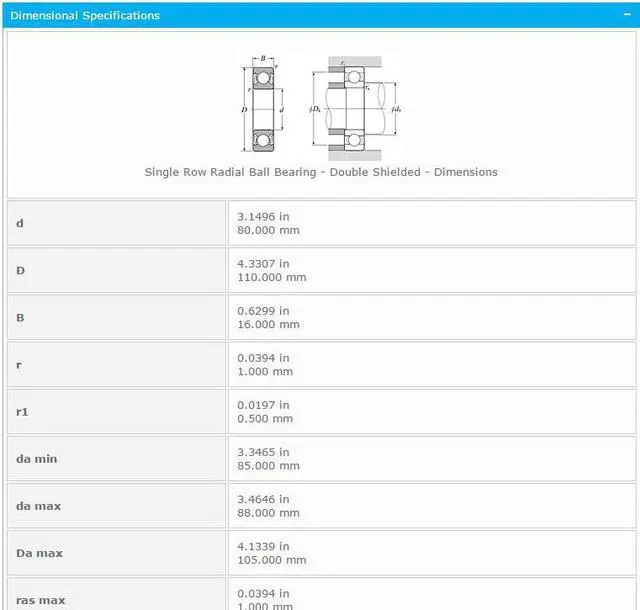Click the 'D' outer diameter label
The height and width of the screenshot is (610, 640).
20,270
